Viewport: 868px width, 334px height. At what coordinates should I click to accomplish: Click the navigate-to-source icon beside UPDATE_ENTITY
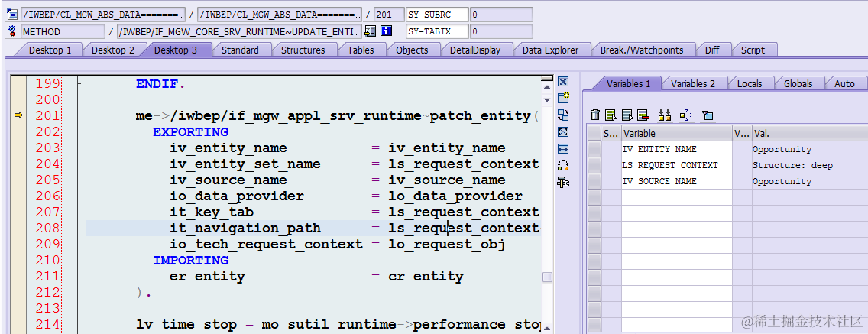[371, 31]
